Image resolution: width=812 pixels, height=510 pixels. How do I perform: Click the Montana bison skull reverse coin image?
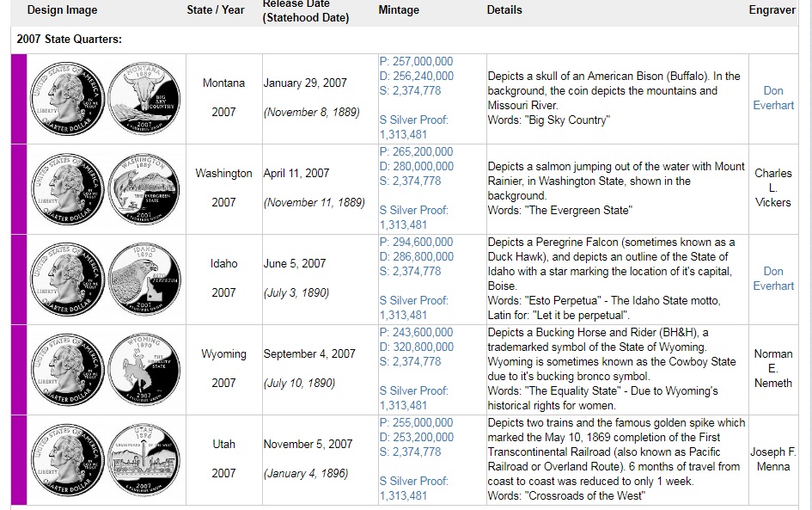[x=144, y=99]
